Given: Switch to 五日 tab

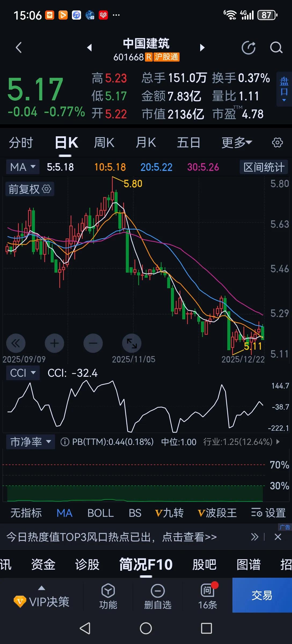Looking at the screenshot, I should click(x=188, y=142).
